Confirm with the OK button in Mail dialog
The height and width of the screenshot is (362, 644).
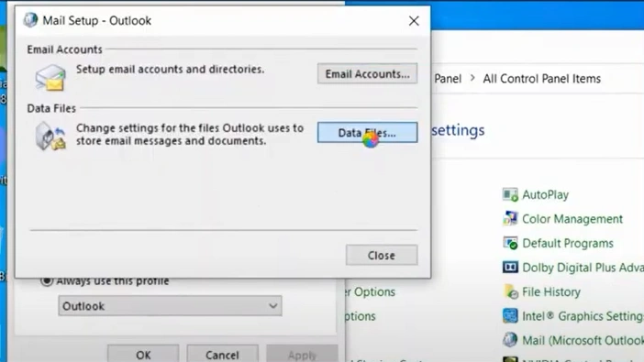(143, 354)
